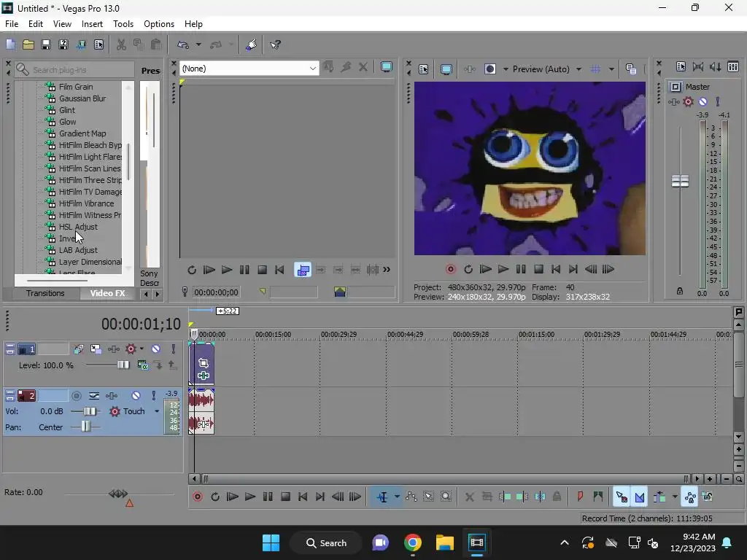Mute audio track 2
The height and width of the screenshot is (560, 747).
click(136, 395)
